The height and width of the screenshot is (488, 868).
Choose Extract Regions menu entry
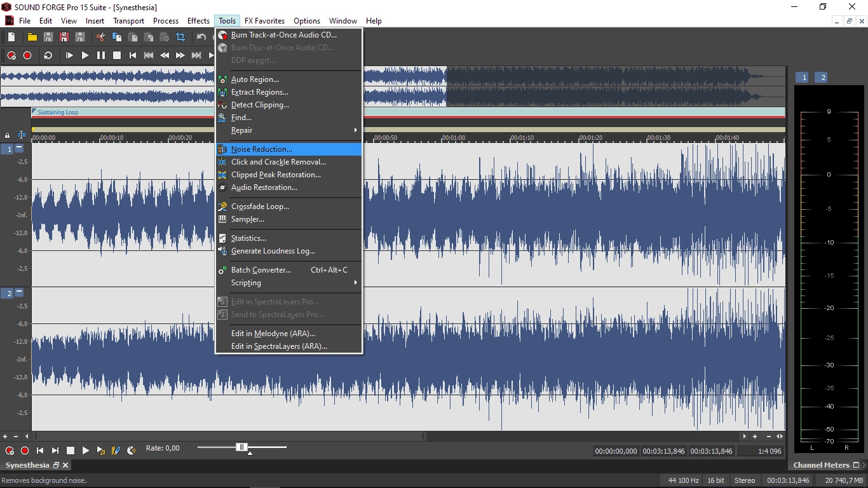[289, 92]
